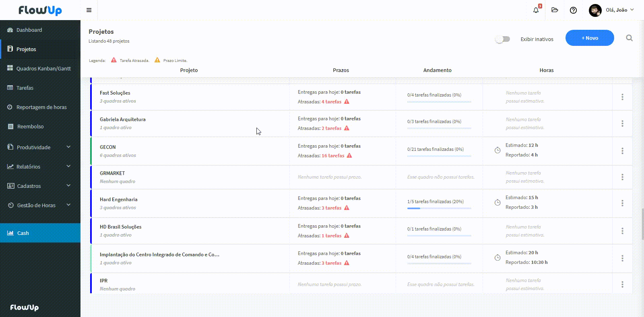Image resolution: width=644 pixels, height=317 pixels.
Task: Click 'Listando 48 projetos' text
Action: pos(109,41)
